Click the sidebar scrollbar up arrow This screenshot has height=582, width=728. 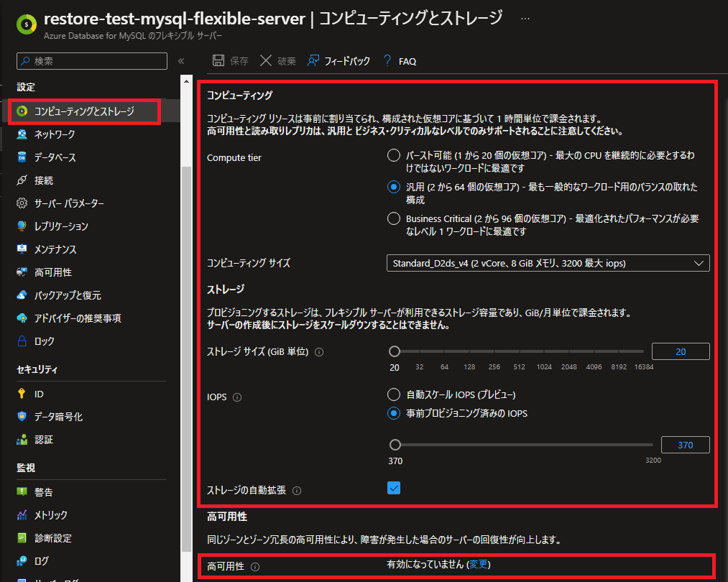pos(186,81)
